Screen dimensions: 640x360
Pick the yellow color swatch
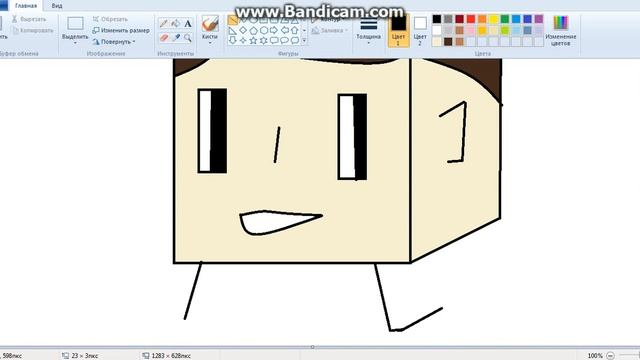493,19
